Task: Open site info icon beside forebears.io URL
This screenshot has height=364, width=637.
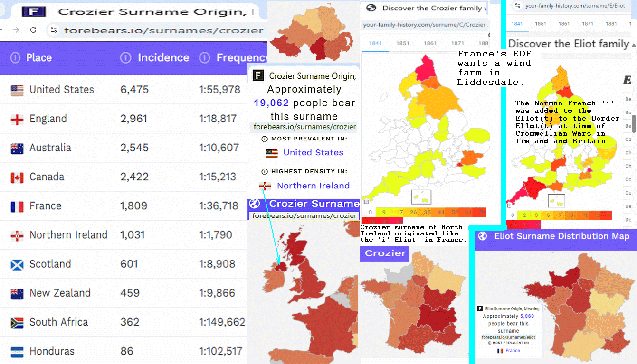Action: pos(54,30)
